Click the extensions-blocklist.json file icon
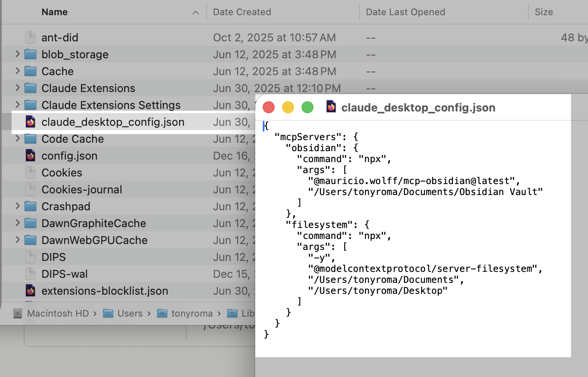588x377 pixels. point(30,291)
